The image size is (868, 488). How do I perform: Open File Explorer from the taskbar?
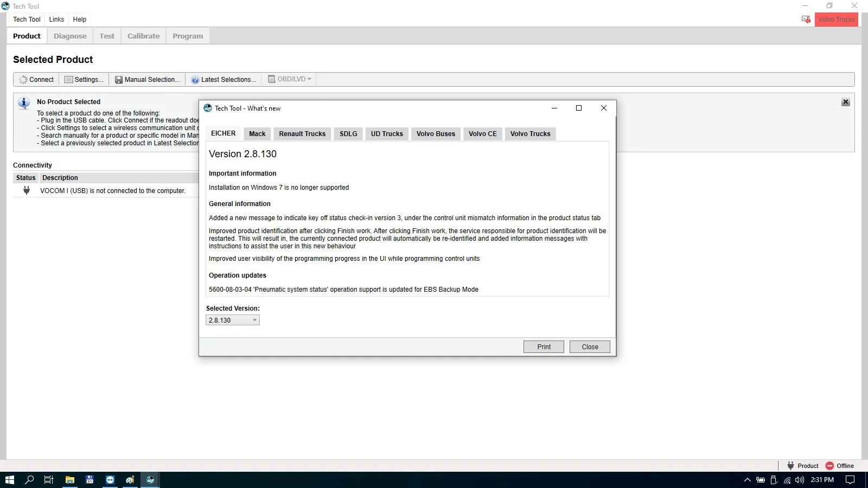click(70, 480)
